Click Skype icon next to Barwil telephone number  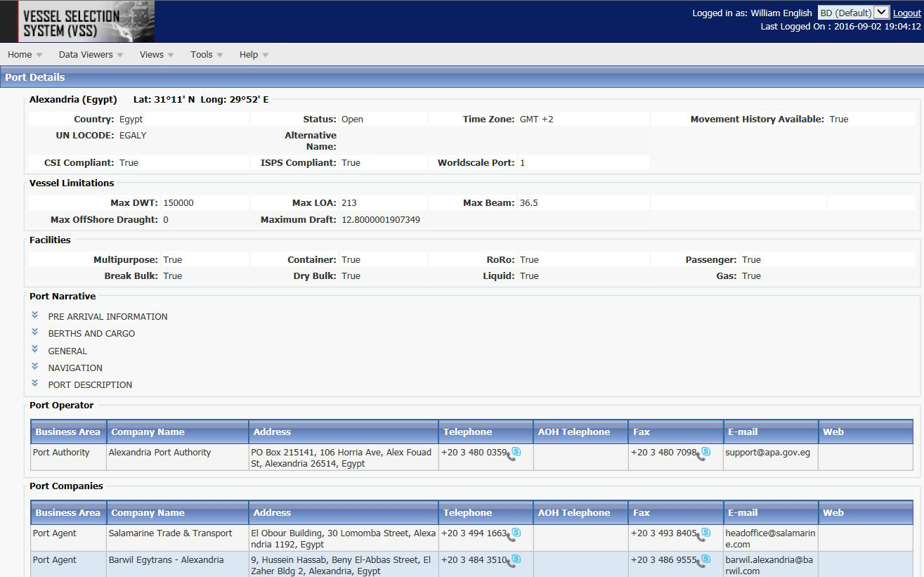[514, 561]
